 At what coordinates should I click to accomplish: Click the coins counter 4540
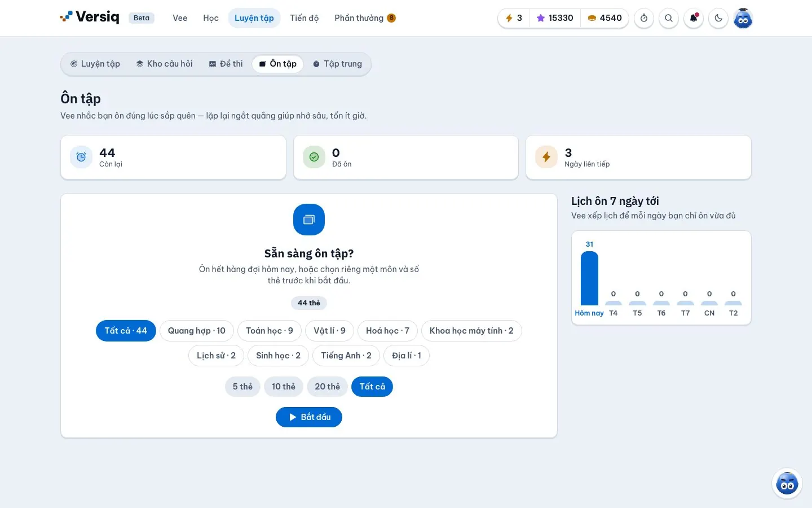pyautogui.click(x=604, y=18)
